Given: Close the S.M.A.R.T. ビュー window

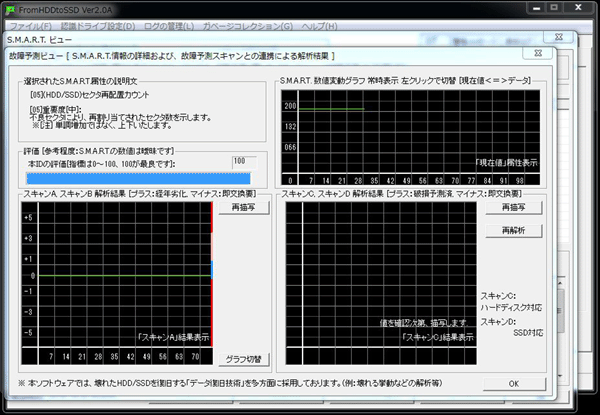Looking at the screenshot, I should coord(559,37).
